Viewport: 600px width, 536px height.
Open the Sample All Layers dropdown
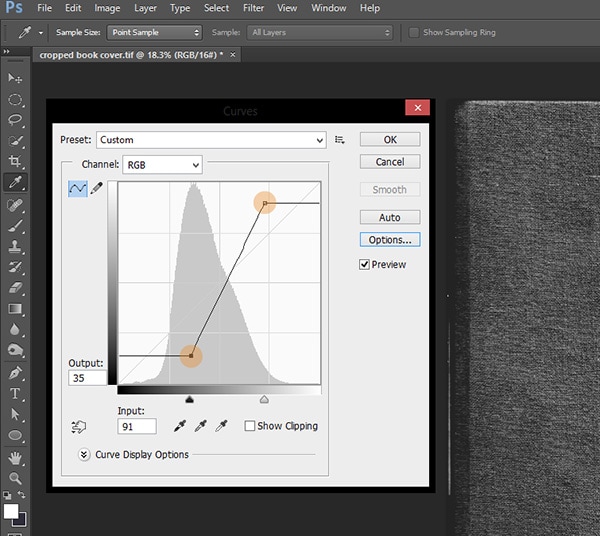tap(320, 33)
